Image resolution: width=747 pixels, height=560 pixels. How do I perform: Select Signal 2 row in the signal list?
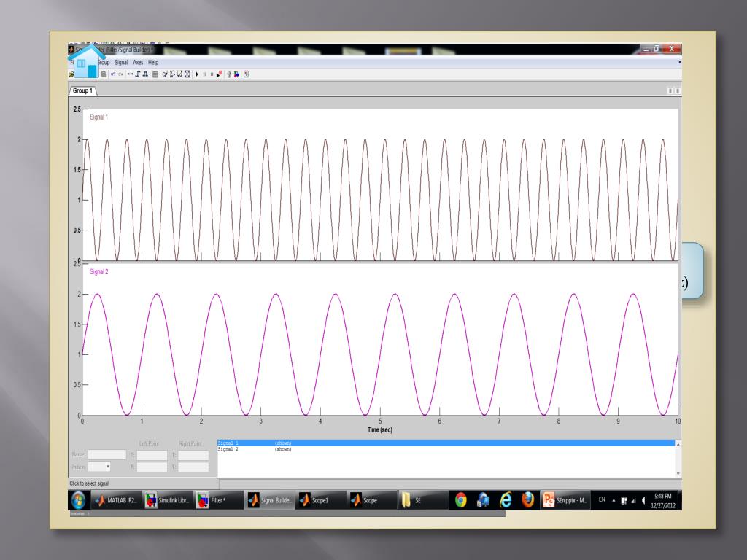446,449
